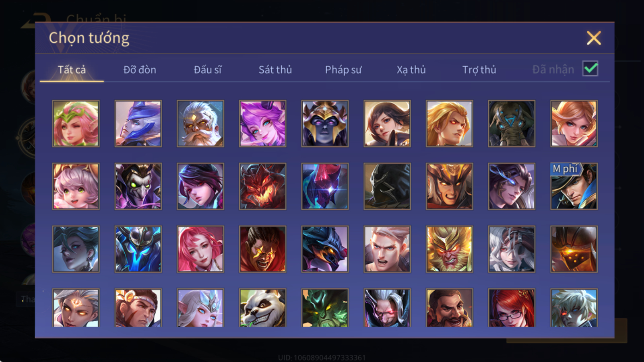Pick the Monkey King golden-helmet hero

click(x=449, y=249)
